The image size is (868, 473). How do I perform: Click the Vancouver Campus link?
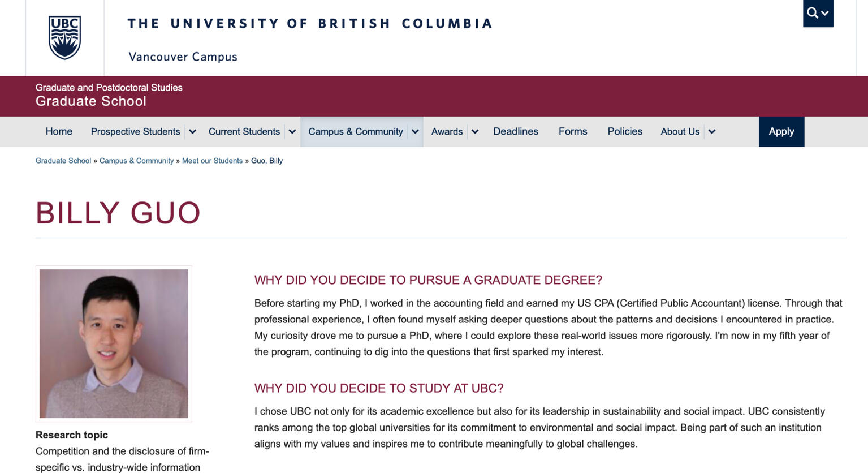182,57
